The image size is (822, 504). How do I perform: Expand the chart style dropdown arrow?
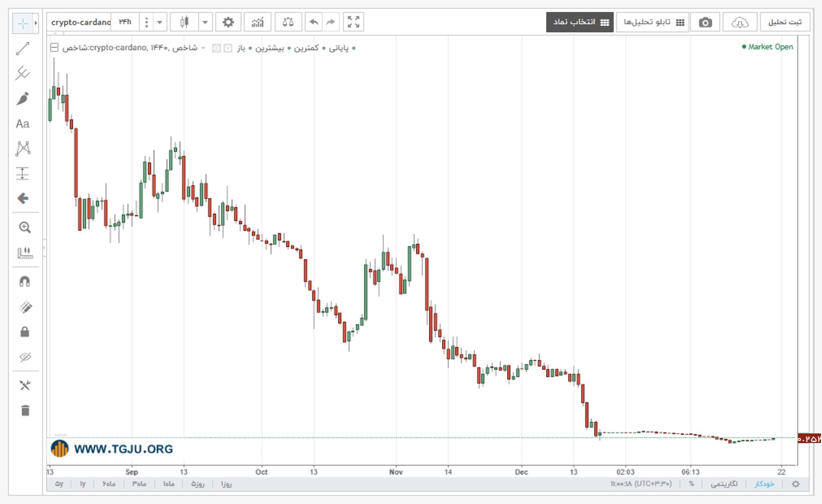click(205, 22)
